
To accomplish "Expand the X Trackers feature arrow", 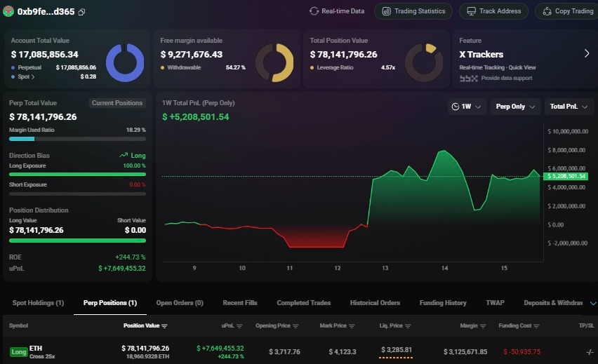I will tap(587, 53).
